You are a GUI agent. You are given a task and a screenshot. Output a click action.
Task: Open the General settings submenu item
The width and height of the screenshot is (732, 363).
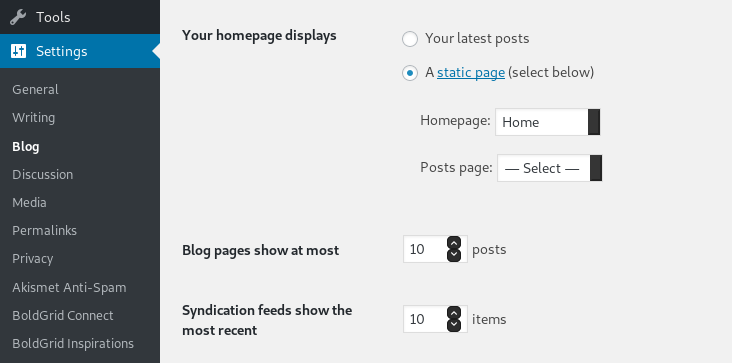click(35, 90)
